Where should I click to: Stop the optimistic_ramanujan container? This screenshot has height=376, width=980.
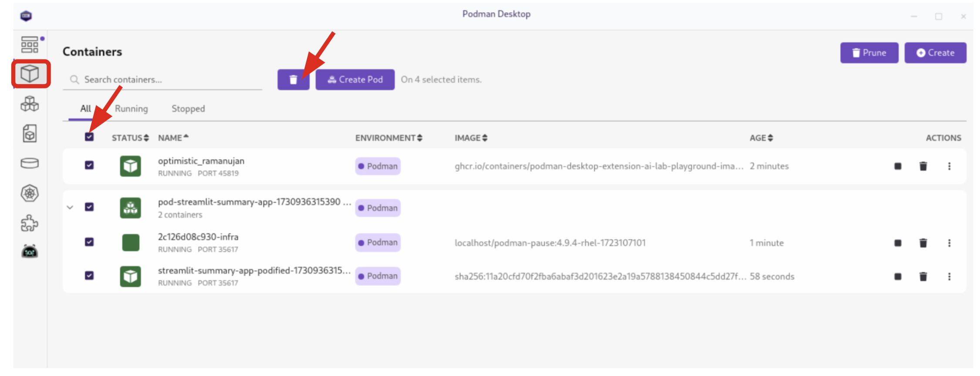point(897,166)
